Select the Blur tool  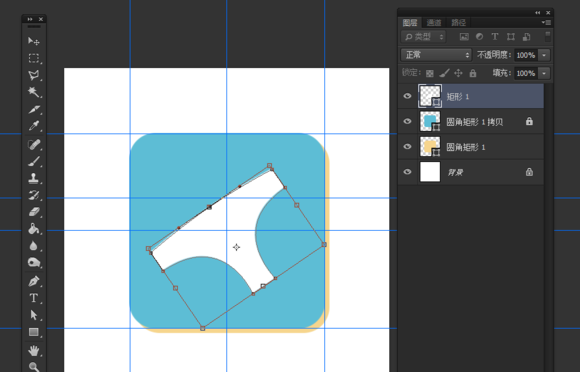coord(34,246)
